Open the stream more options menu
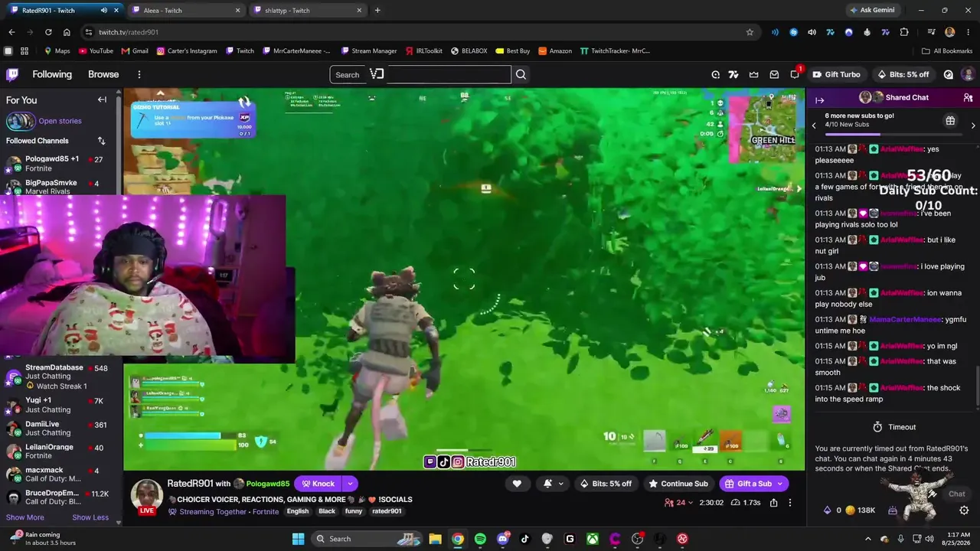Viewport: 980px width, 551px height. 790,503
